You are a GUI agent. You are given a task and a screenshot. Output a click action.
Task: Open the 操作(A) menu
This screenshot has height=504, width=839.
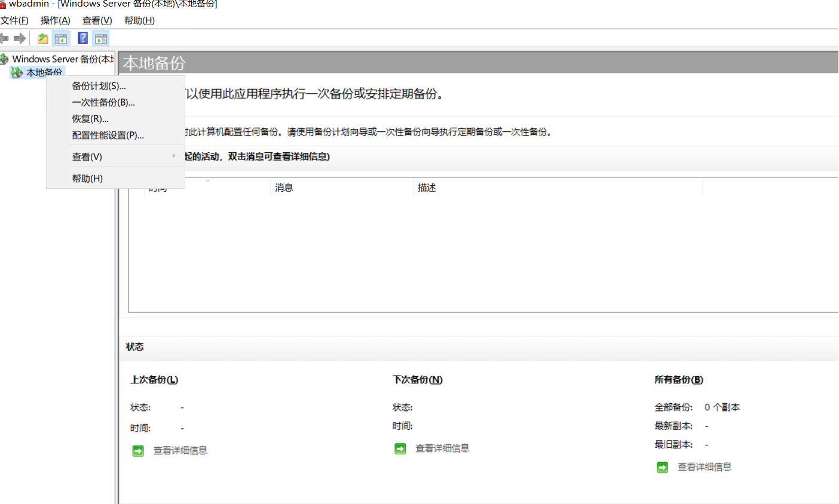pos(56,20)
